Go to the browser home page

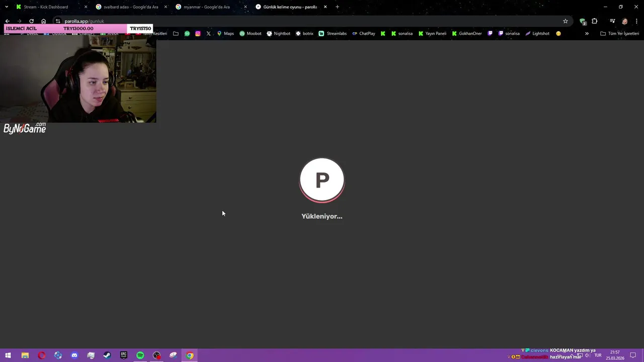(43, 21)
